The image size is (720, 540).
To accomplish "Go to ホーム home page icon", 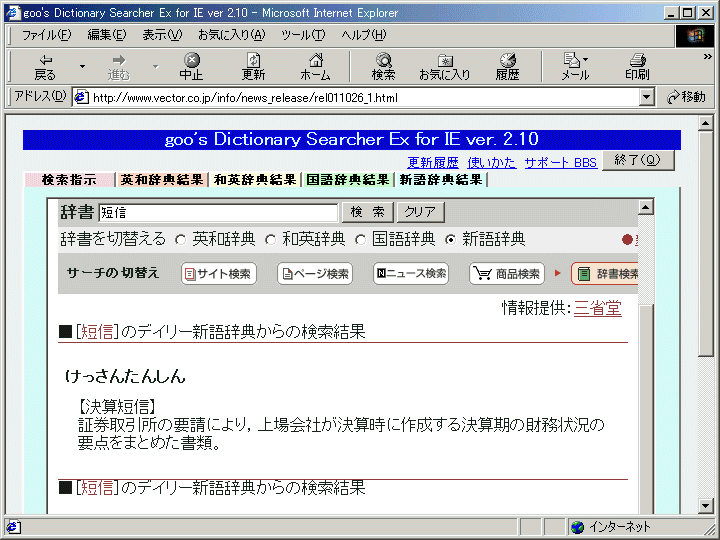I will [315, 67].
